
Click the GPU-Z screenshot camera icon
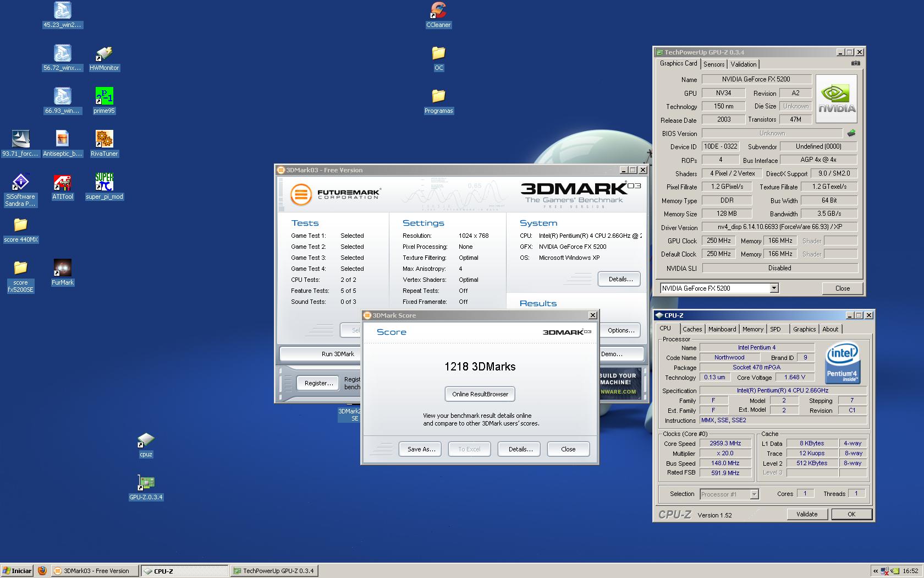pyautogui.click(x=855, y=63)
